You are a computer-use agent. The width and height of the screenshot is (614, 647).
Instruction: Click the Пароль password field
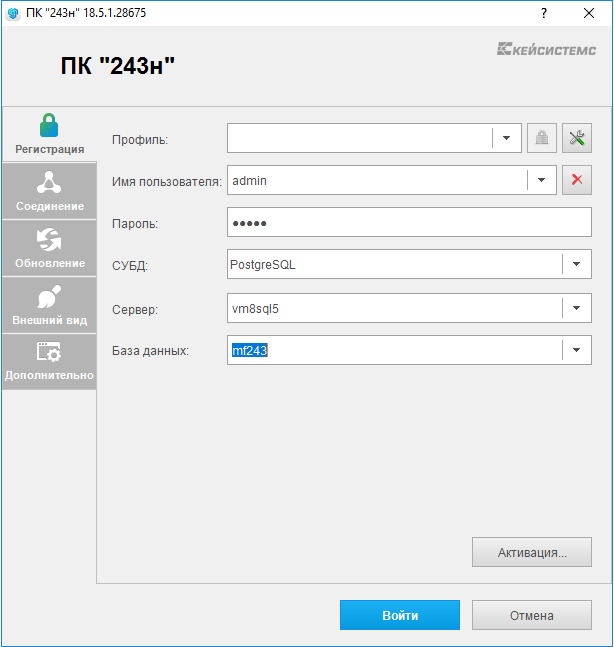(409, 222)
